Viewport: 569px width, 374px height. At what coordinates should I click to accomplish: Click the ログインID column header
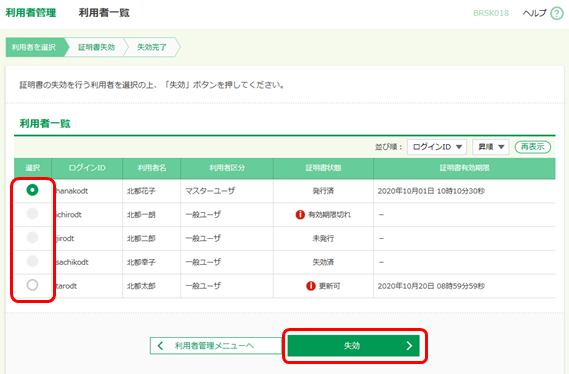coord(87,168)
